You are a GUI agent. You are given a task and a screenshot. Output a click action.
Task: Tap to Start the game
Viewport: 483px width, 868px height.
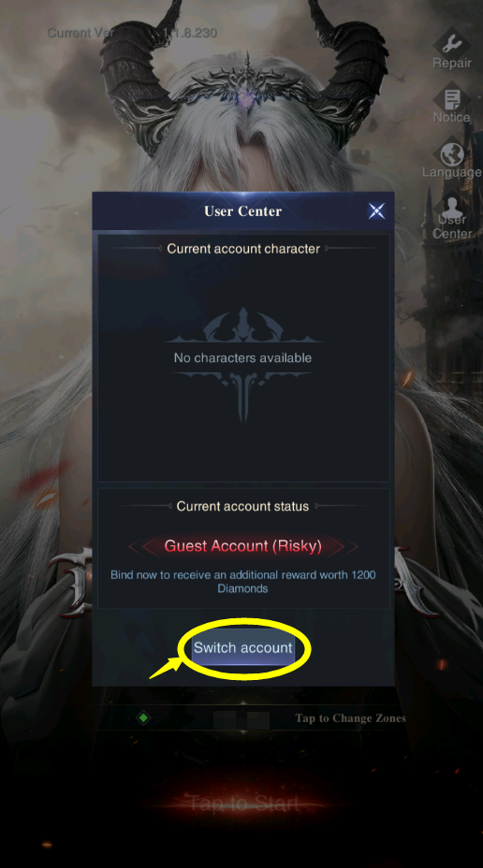242,803
